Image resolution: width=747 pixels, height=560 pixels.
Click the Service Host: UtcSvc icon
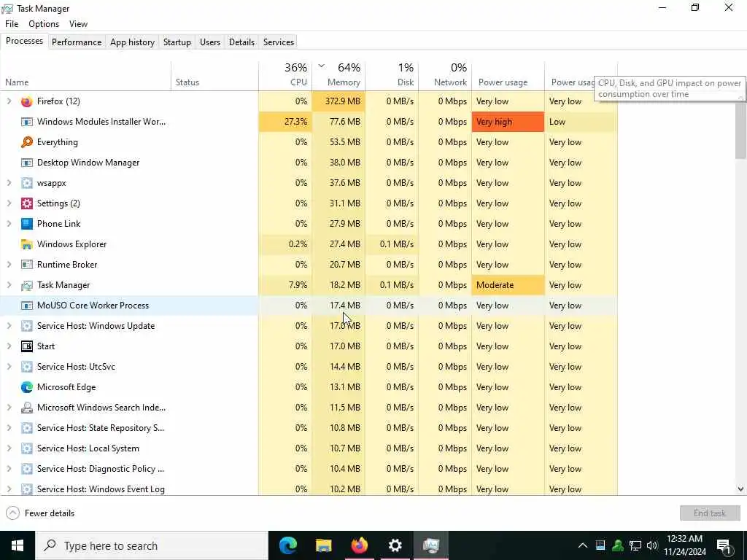coord(27,367)
